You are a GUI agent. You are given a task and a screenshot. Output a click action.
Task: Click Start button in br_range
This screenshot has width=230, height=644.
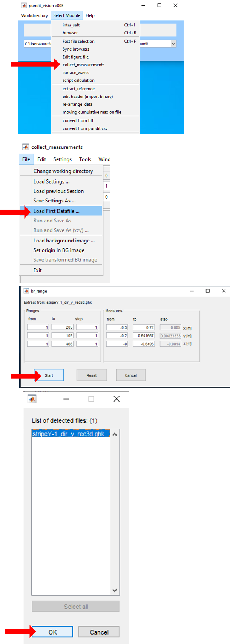point(49,375)
